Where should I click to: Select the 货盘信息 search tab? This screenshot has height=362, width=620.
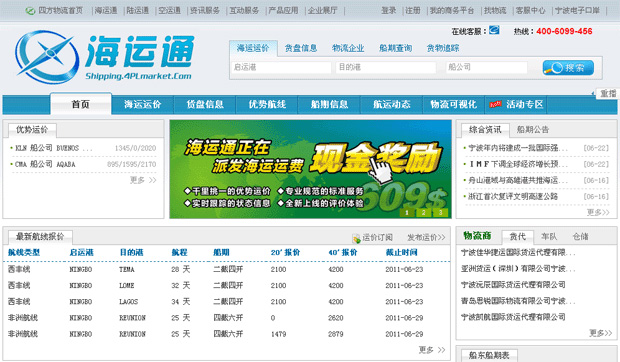(x=301, y=49)
